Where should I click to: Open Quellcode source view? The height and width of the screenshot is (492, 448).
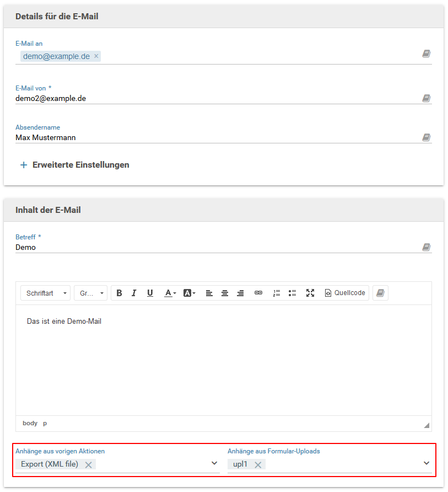tap(345, 293)
